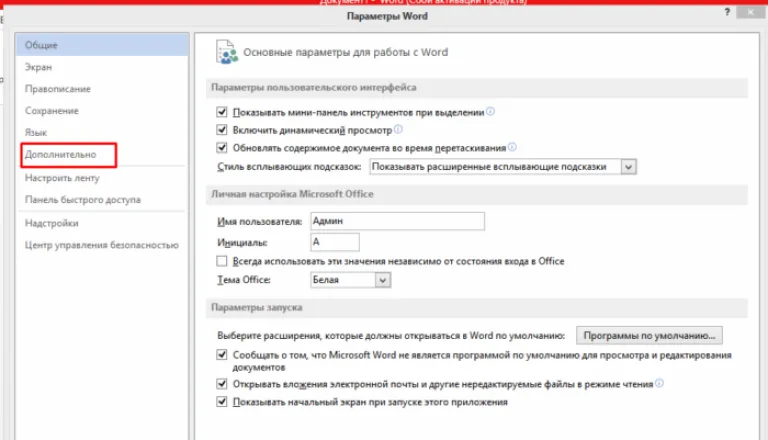Open Центр управления безопасностью
Screen dimensions: 768x440
[102, 245]
